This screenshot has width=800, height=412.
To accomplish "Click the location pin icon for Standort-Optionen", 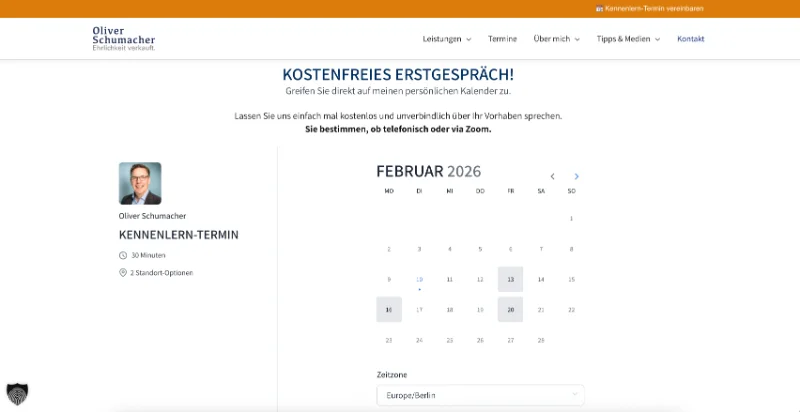I will (x=123, y=272).
